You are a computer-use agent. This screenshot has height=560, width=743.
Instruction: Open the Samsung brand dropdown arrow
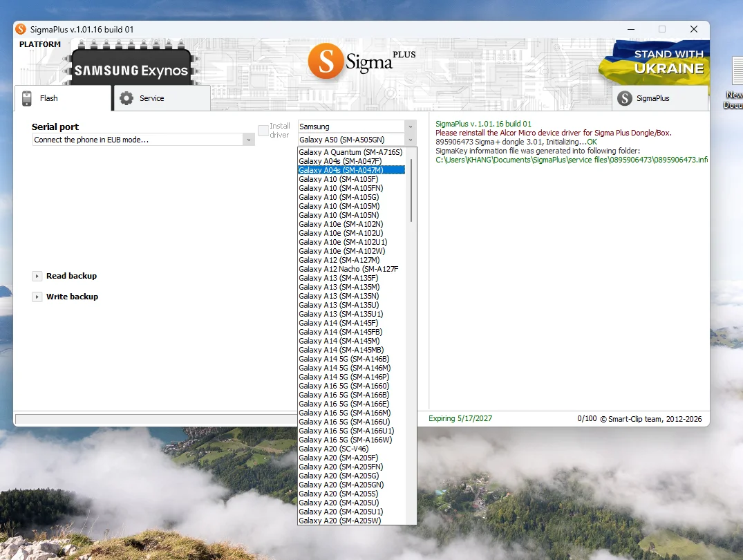point(411,127)
